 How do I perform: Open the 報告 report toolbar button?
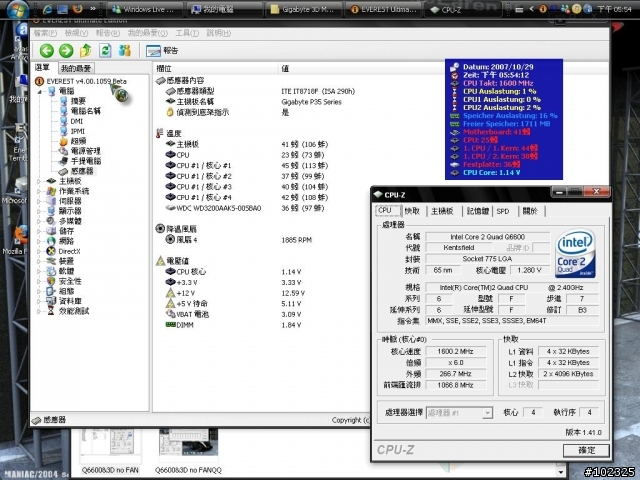point(162,51)
